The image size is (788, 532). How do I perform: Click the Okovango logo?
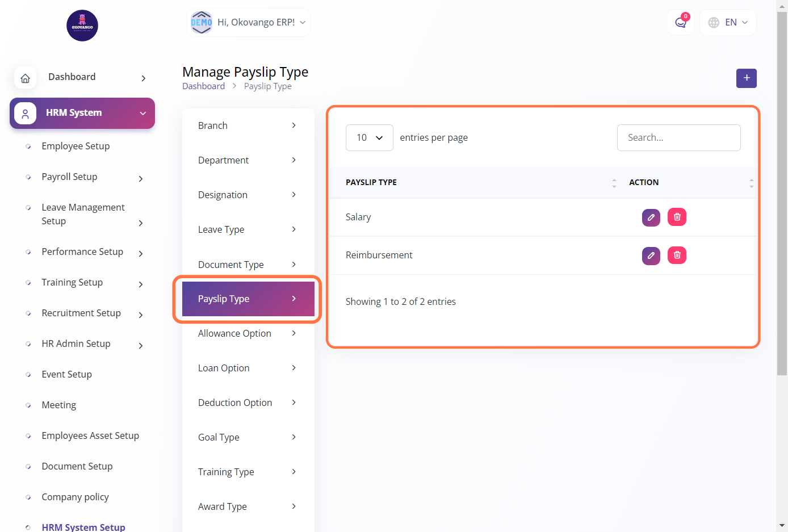[x=82, y=26]
